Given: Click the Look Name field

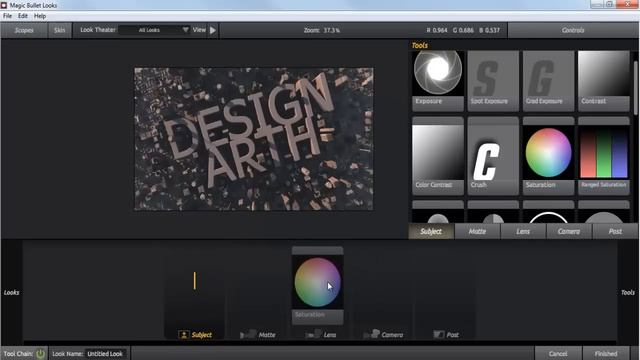Looking at the screenshot, I should pos(105,354).
